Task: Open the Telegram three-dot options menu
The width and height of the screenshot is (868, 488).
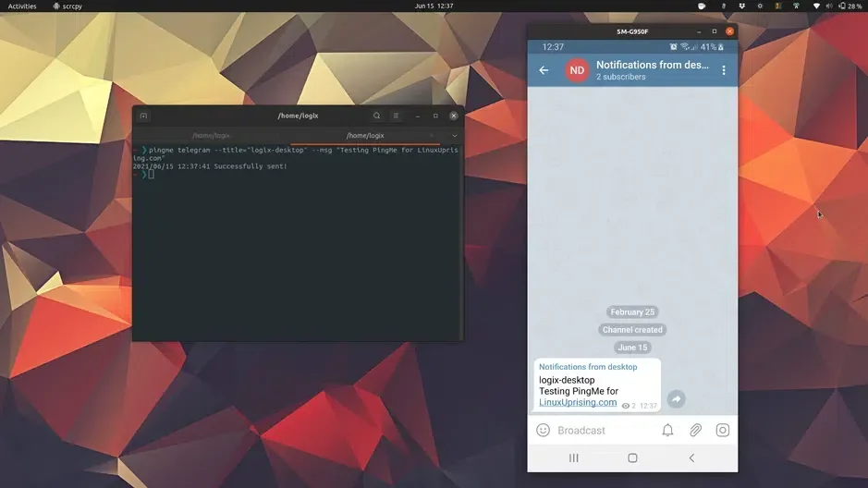Action: [724, 70]
